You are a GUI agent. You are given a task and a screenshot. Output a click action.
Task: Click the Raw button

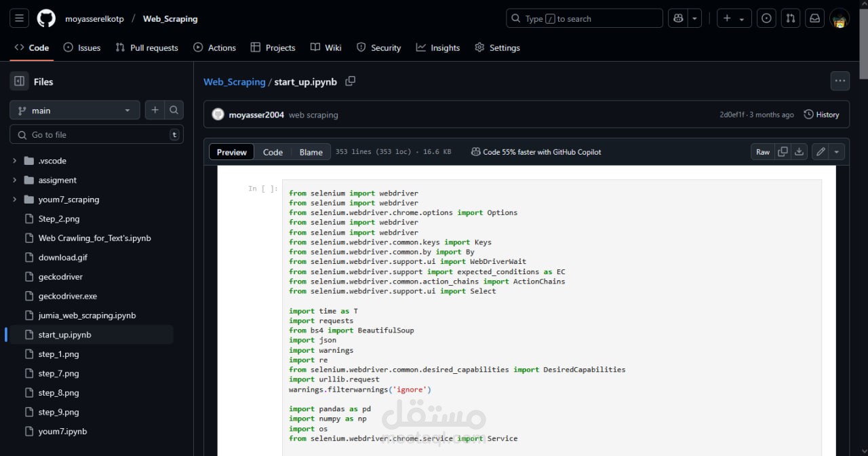click(763, 152)
